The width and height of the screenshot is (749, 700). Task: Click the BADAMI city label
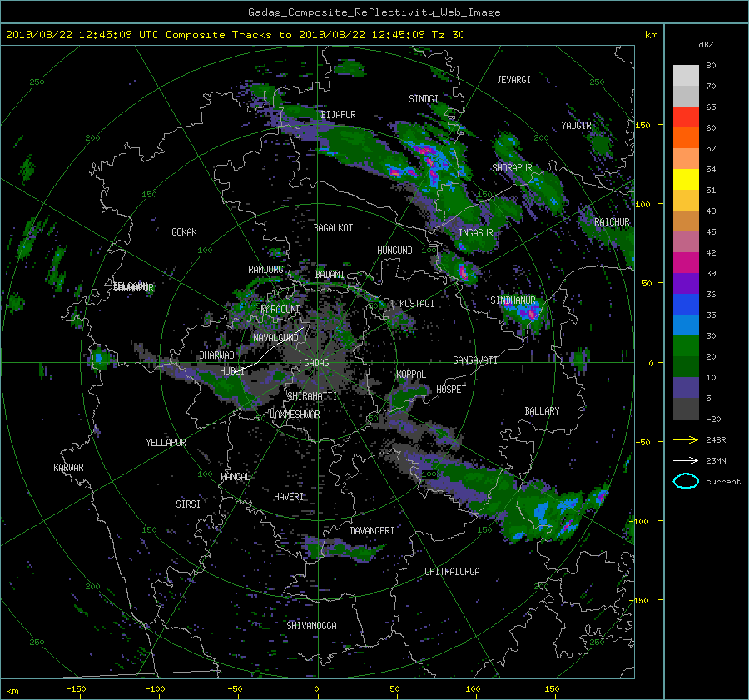(x=330, y=275)
